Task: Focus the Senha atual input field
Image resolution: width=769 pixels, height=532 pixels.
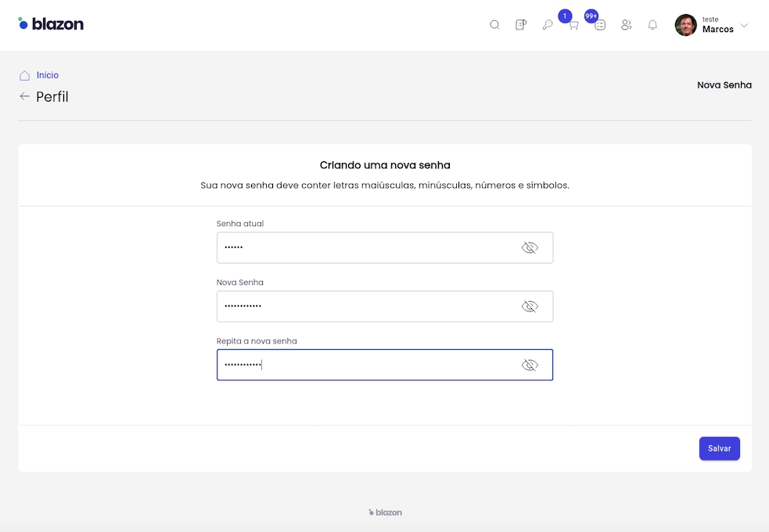Action: click(364, 248)
